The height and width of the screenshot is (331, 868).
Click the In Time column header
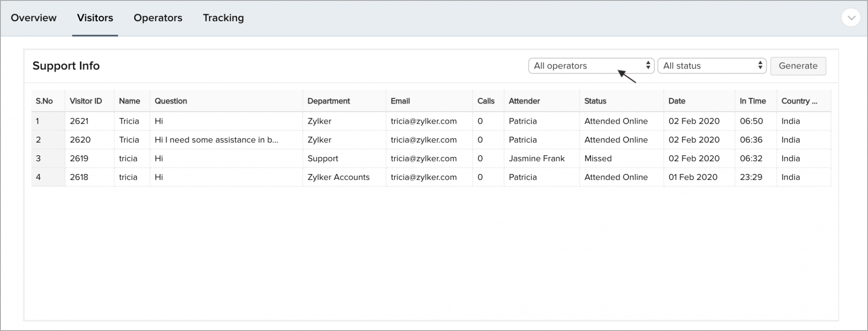point(753,101)
